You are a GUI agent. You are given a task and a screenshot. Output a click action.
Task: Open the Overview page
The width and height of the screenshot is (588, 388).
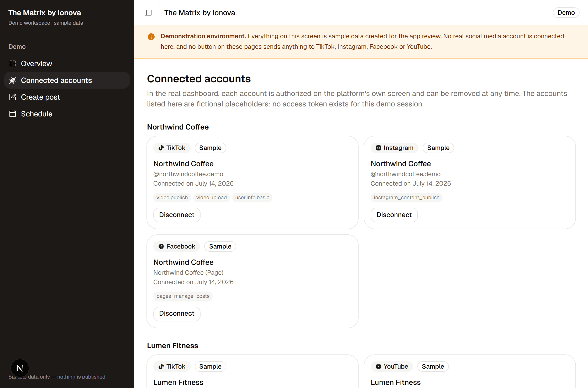(x=67, y=63)
